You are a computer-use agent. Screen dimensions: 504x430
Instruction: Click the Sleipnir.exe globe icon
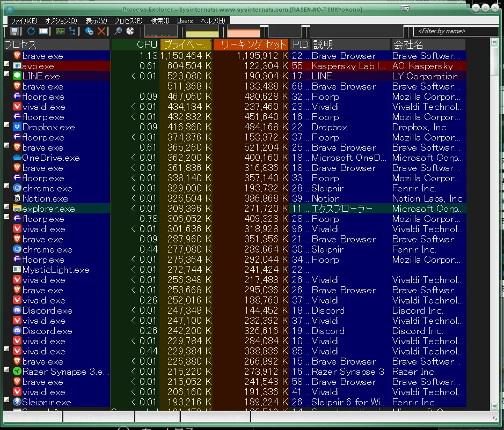click(x=17, y=402)
